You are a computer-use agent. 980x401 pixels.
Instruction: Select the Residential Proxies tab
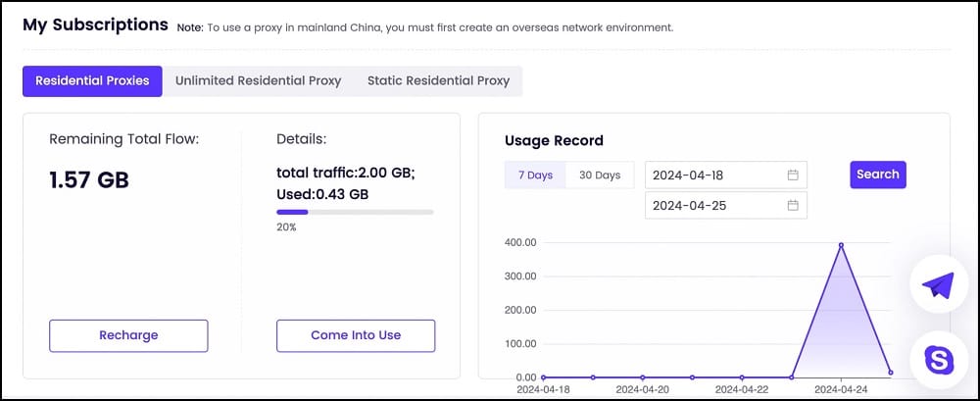click(92, 81)
